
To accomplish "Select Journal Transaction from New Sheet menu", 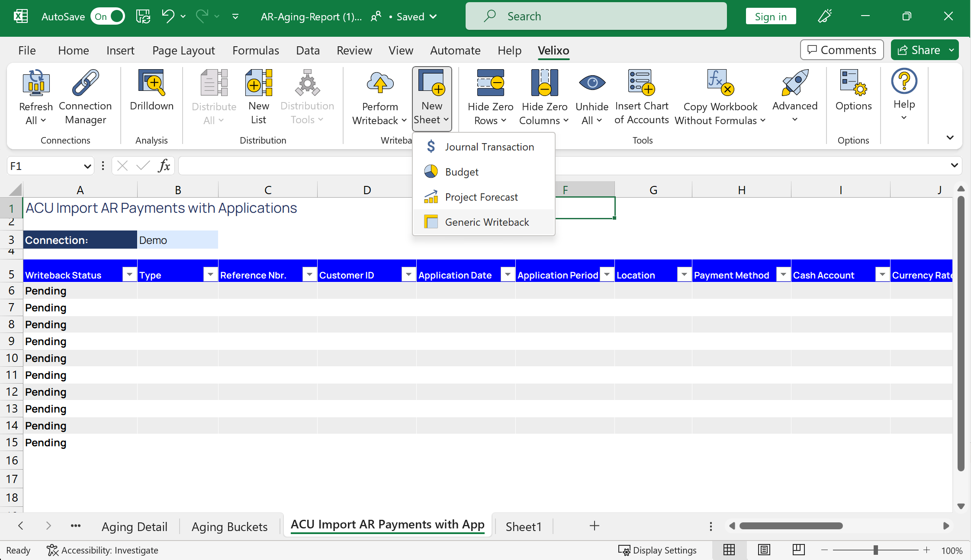I will (483, 147).
